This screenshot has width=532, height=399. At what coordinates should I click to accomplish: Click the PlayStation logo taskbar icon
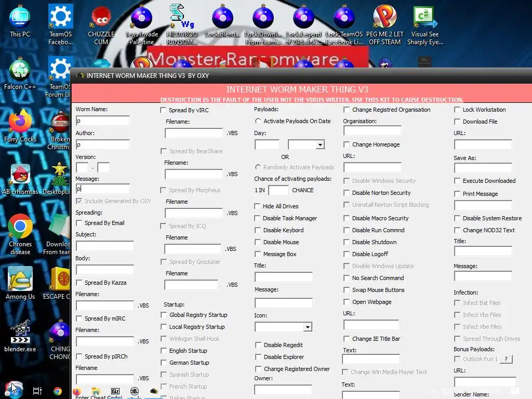tap(135, 391)
